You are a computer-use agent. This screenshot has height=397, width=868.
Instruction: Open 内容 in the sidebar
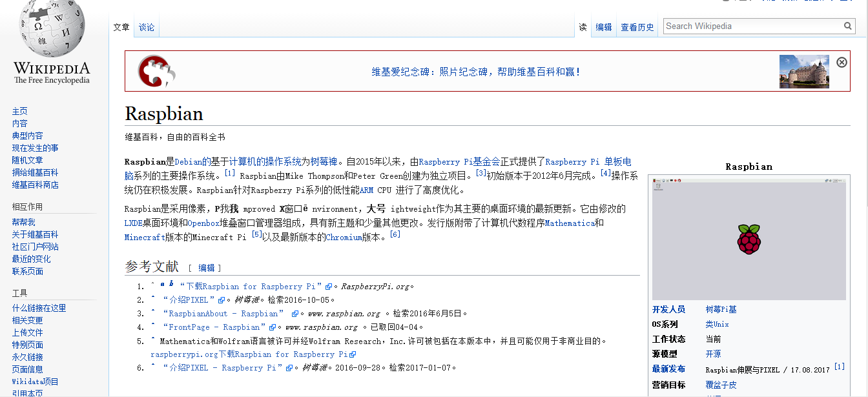[20, 123]
